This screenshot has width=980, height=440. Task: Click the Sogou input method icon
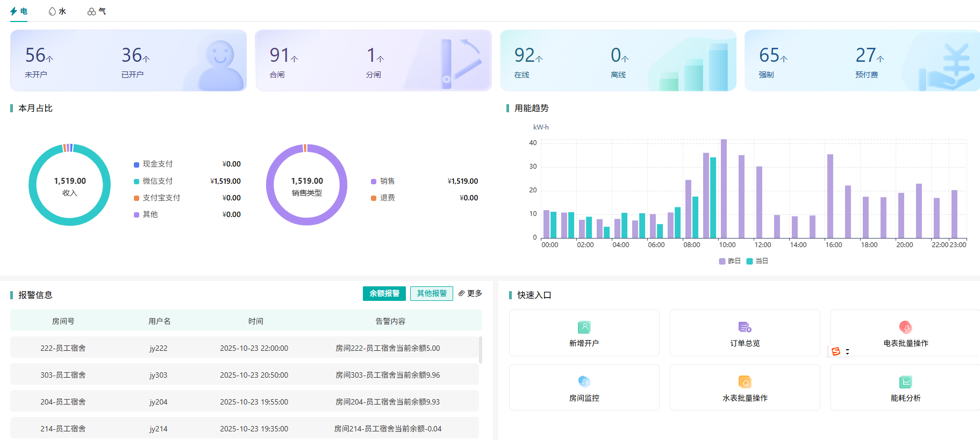click(x=836, y=351)
